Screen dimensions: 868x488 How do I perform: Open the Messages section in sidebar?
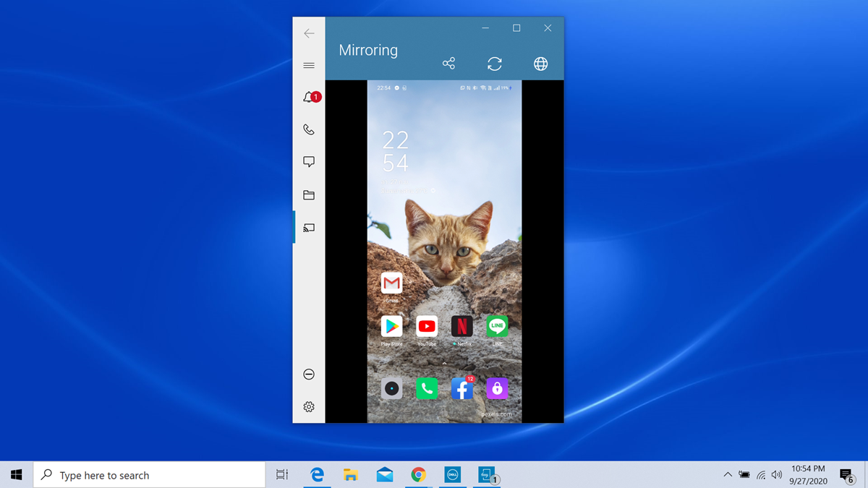click(309, 162)
